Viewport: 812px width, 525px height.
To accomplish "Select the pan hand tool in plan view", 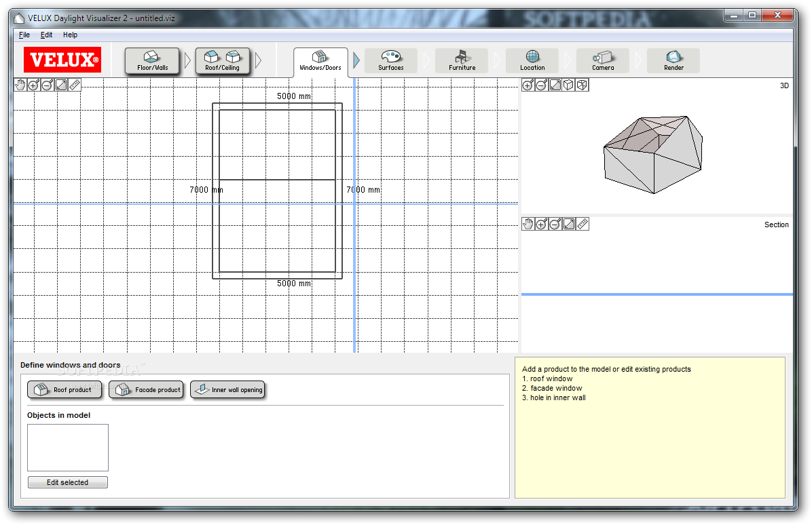I will pyautogui.click(x=20, y=85).
